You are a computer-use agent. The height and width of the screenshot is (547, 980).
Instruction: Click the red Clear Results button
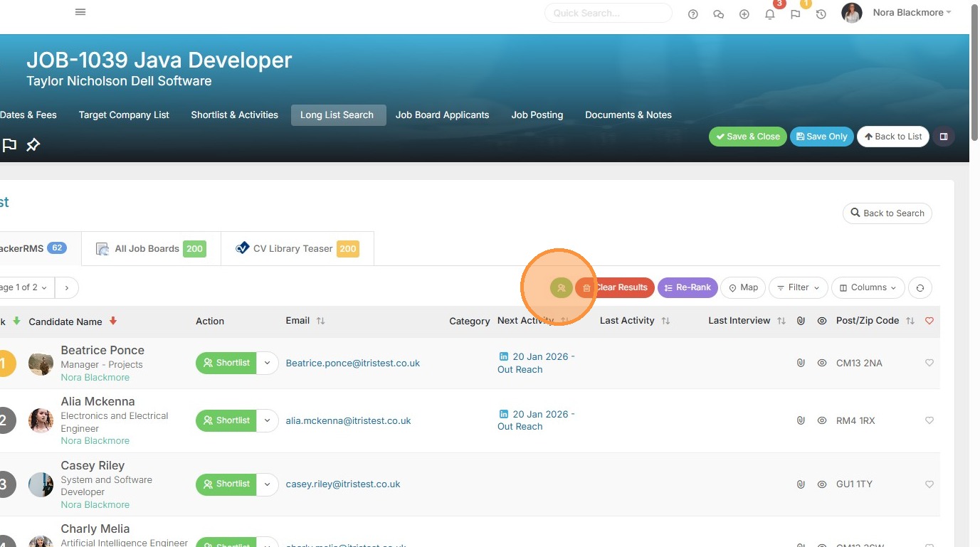coord(615,287)
